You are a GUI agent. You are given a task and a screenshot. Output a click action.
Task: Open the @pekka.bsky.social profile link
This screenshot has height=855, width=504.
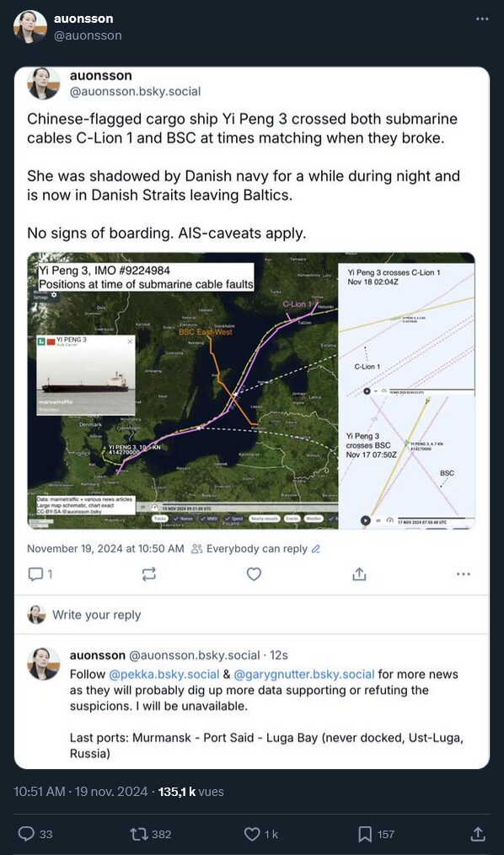(x=164, y=675)
